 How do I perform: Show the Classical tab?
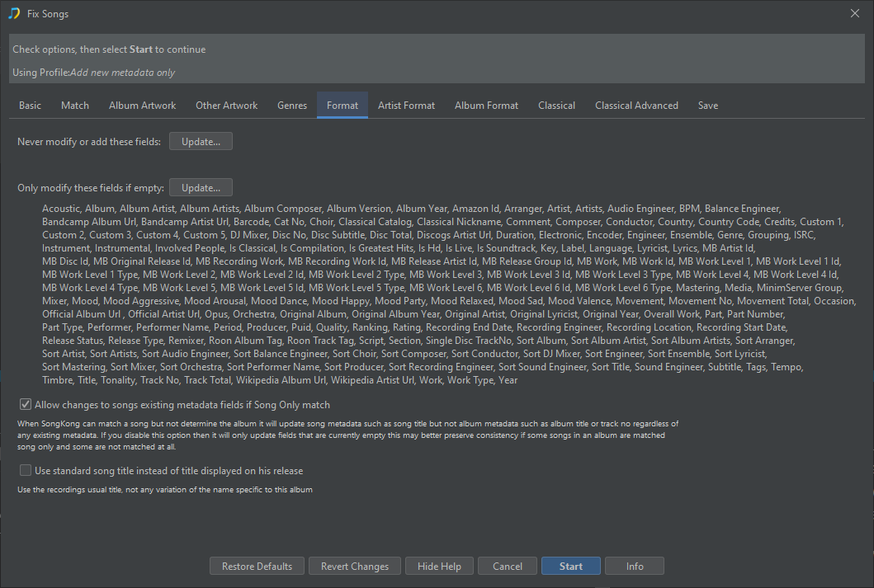click(556, 106)
